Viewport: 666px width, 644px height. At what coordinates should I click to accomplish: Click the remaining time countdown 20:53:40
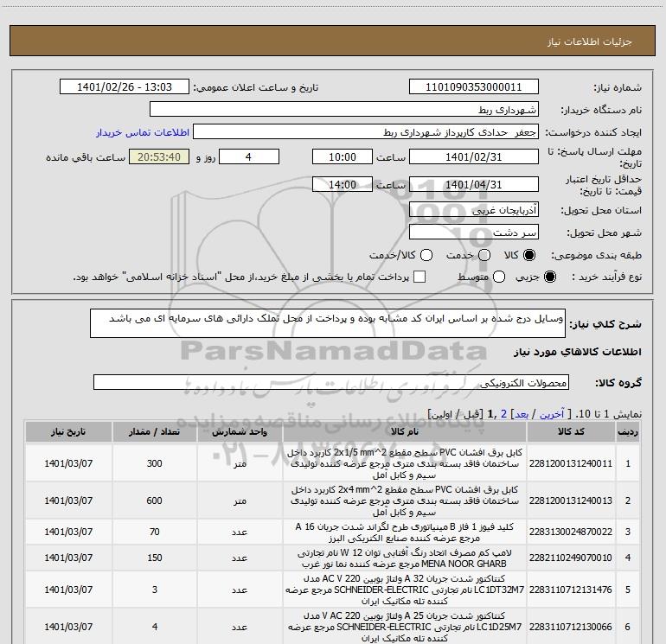point(159,156)
